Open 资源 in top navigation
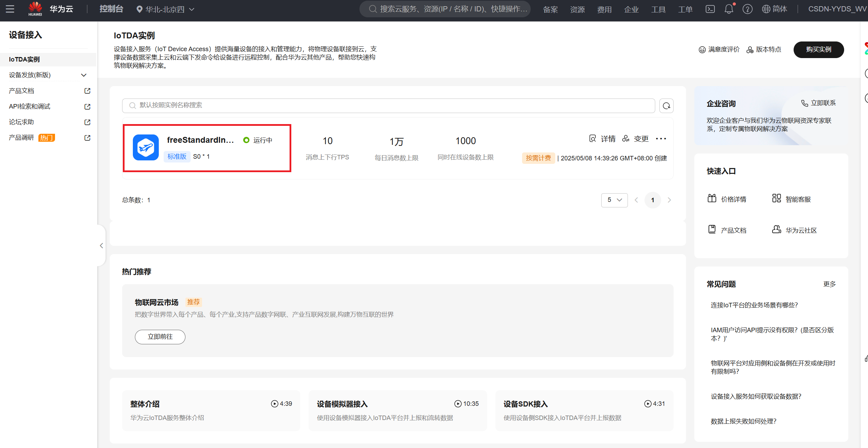Viewport: 868px width, 448px height. [x=577, y=9]
